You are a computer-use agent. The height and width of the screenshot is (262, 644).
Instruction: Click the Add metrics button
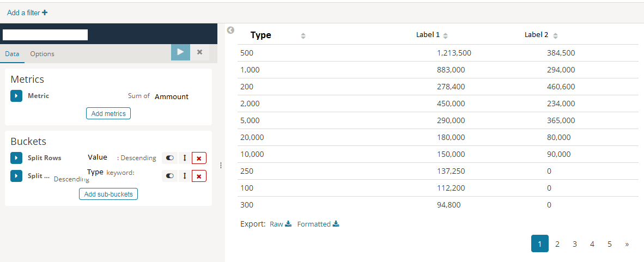click(108, 113)
